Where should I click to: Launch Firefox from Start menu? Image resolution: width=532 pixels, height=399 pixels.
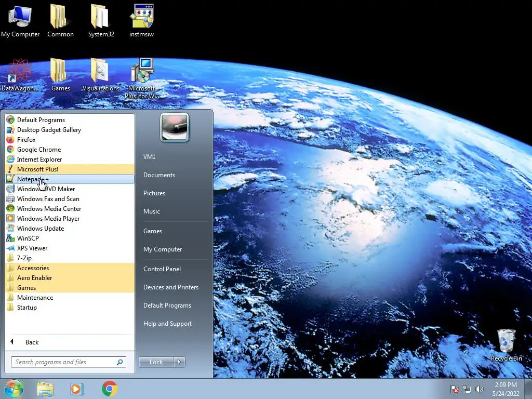[x=70, y=139]
